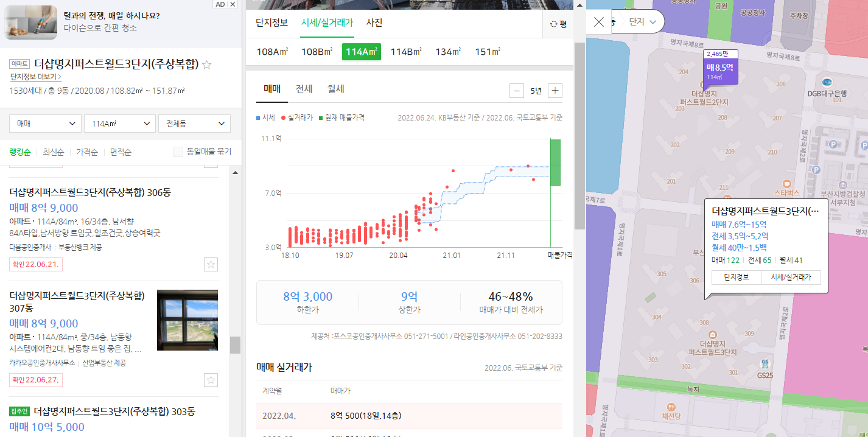Bookmark the 307동 listing star
The image size is (868, 437).
coord(211,380)
